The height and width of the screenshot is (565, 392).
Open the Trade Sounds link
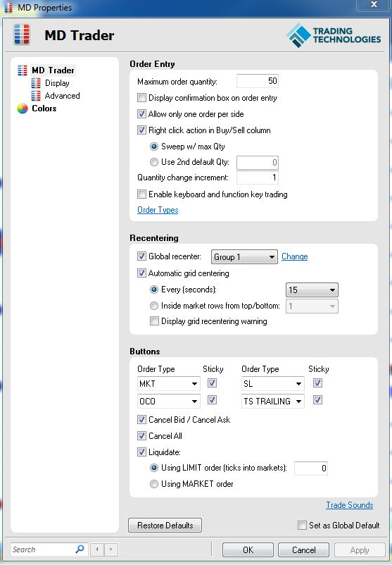coord(350,505)
